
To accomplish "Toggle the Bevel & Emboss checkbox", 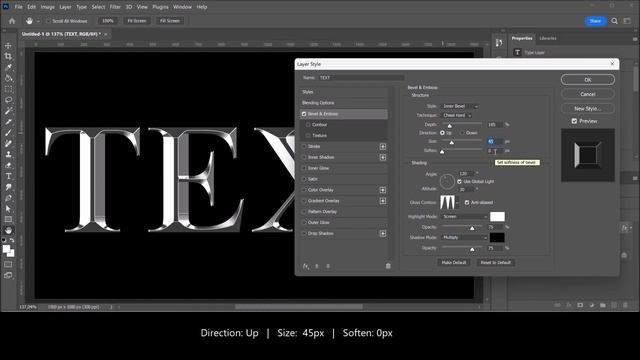I will pyautogui.click(x=304, y=114).
